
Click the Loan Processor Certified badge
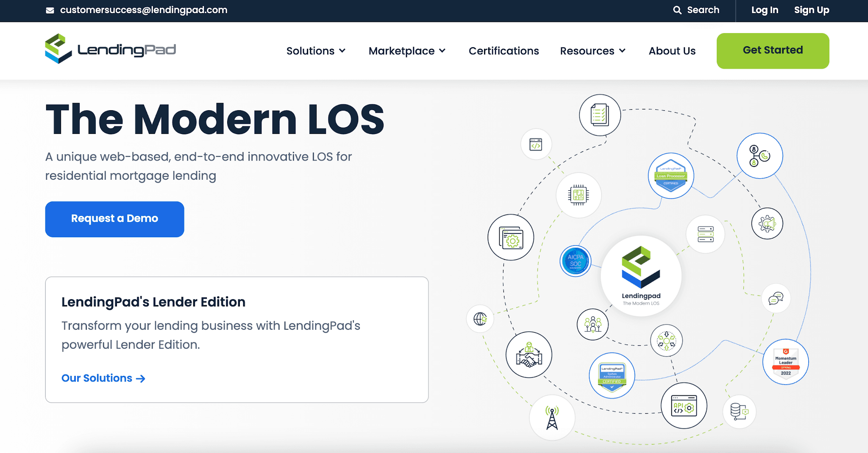(x=671, y=175)
